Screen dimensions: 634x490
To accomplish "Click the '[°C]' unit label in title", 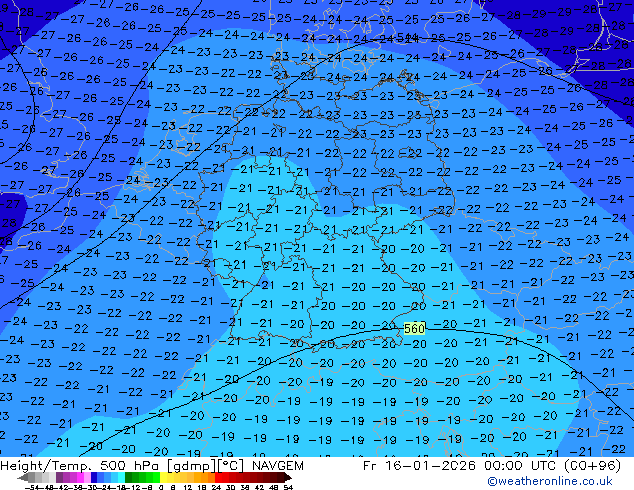I will tap(232, 466).
